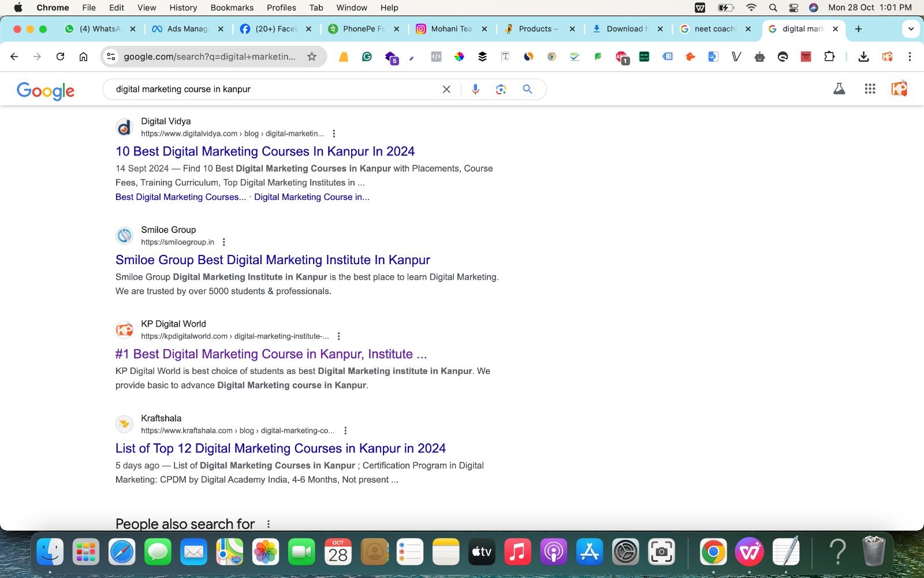
Task: Open Chrome three-dot menu
Action: [910, 57]
